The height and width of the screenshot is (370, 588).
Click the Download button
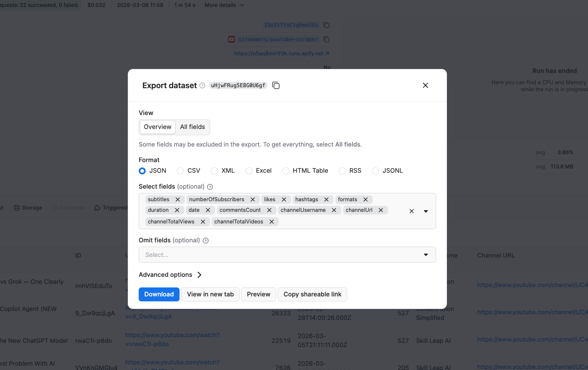click(159, 294)
